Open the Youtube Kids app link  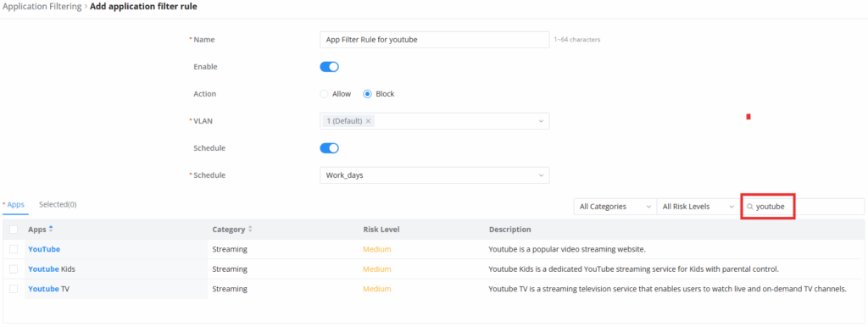52,269
